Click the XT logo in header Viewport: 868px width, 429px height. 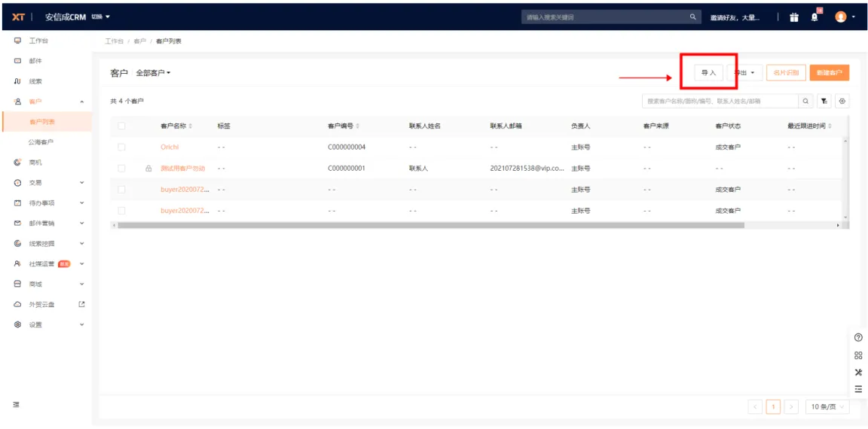pyautogui.click(x=18, y=17)
